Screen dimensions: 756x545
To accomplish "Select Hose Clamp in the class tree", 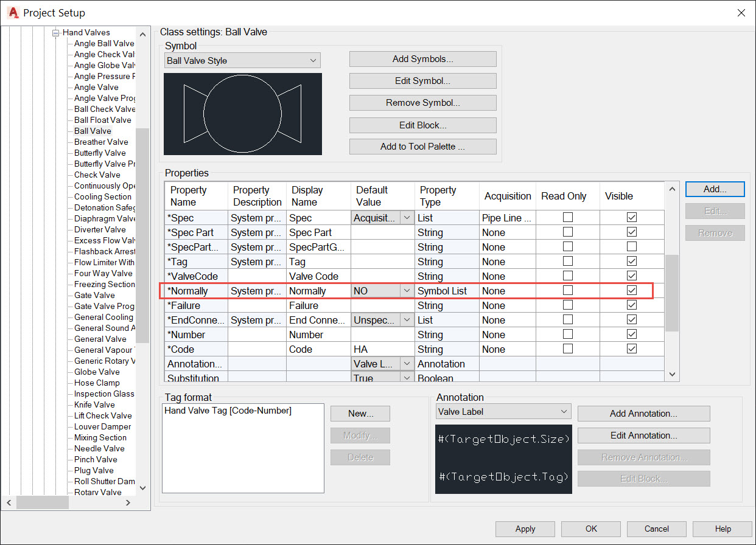I will tap(97, 383).
